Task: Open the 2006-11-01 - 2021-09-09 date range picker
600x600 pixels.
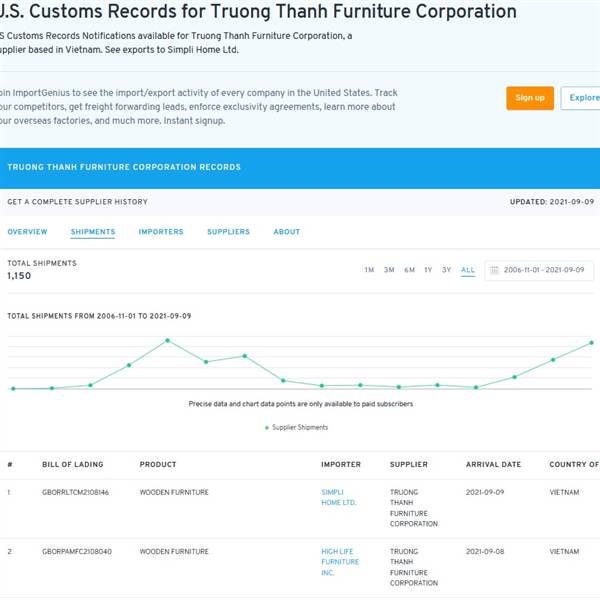Action: 539,270
